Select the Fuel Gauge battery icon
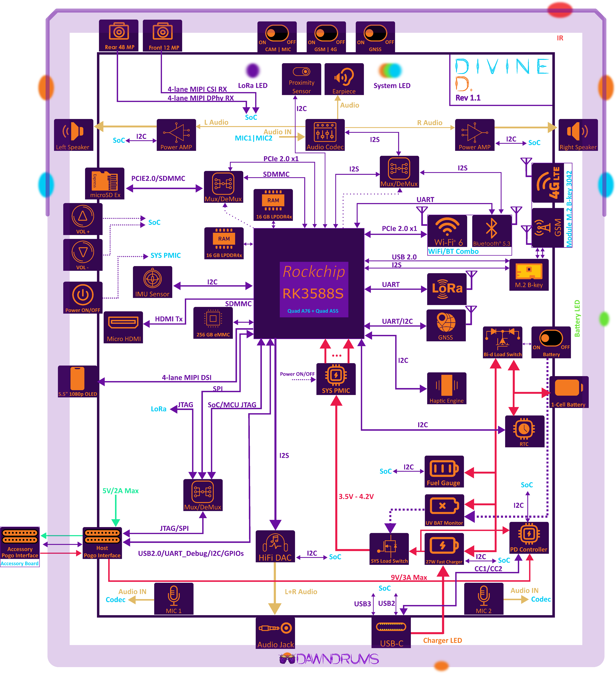The height and width of the screenshot is (675, 616). pos(444,468)
